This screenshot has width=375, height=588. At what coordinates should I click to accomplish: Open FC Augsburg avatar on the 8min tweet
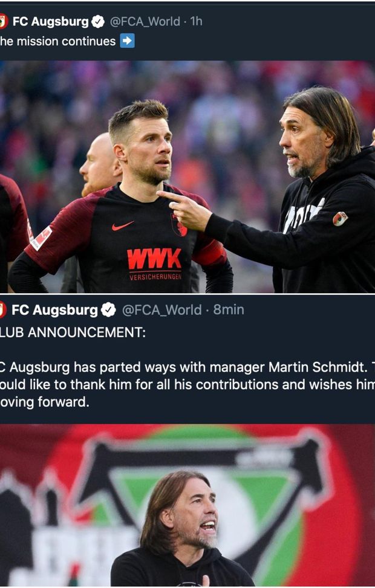click(x=2, y=310)
